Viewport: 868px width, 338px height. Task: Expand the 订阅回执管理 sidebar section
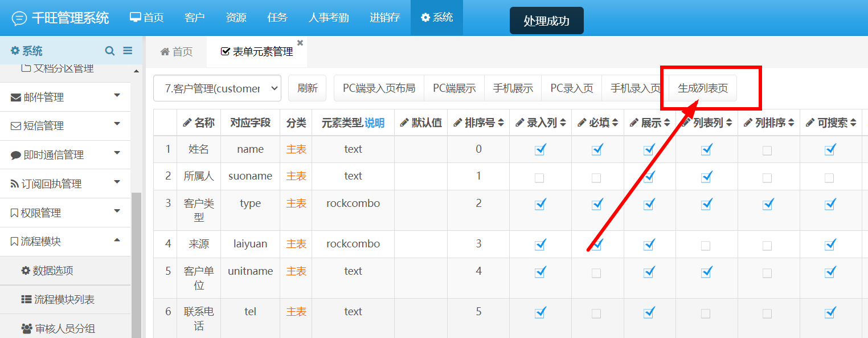click(65, 184)
